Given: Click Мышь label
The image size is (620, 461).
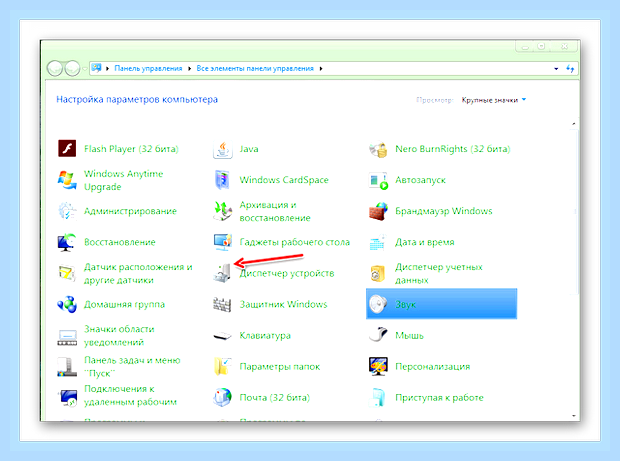Looking at the screenshot, I should [409, 336].
